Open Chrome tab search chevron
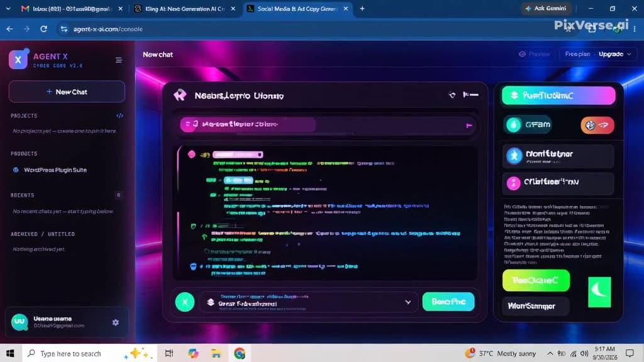The height and width of the screenshot is (362, 644). point(8,8)
